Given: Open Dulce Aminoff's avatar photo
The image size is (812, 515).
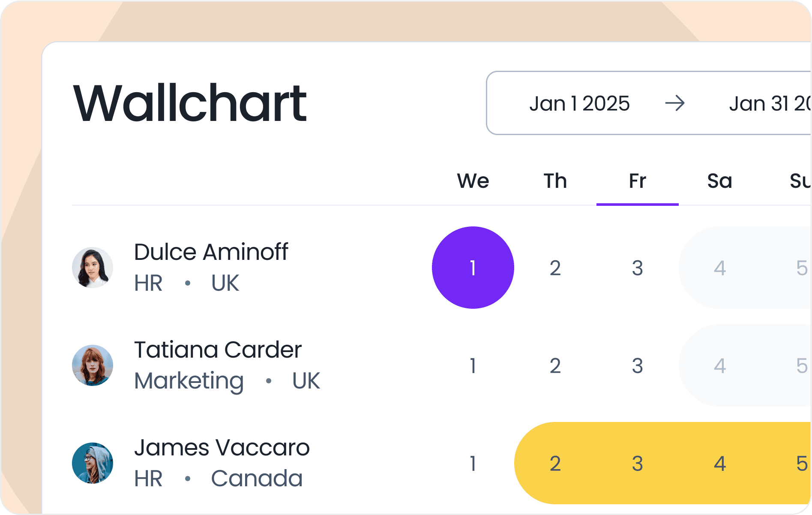Looking at the screenshot, I should pos(93,268).
